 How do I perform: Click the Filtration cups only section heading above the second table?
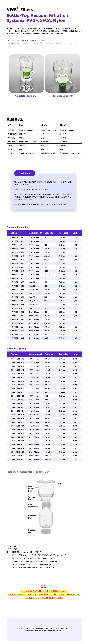(17, 348)
